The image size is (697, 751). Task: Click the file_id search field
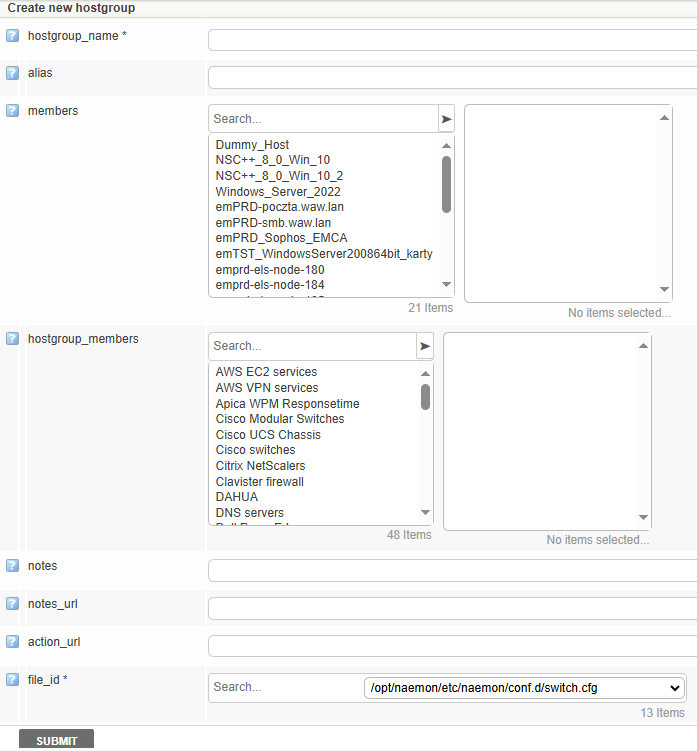(x=285, y=688)
